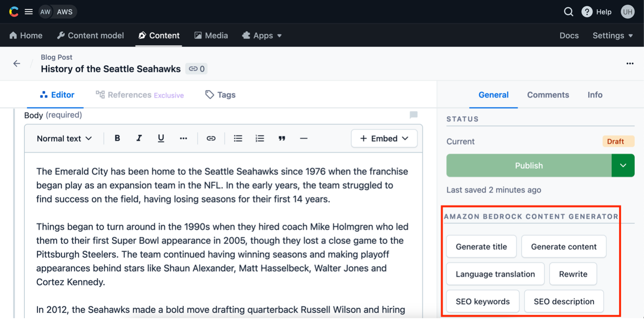Toggle bold formatting in the Body toolbar
Image resolution: width=644 pixels, height=320 pixels.
pyautogui.click(x=117, y=138)
